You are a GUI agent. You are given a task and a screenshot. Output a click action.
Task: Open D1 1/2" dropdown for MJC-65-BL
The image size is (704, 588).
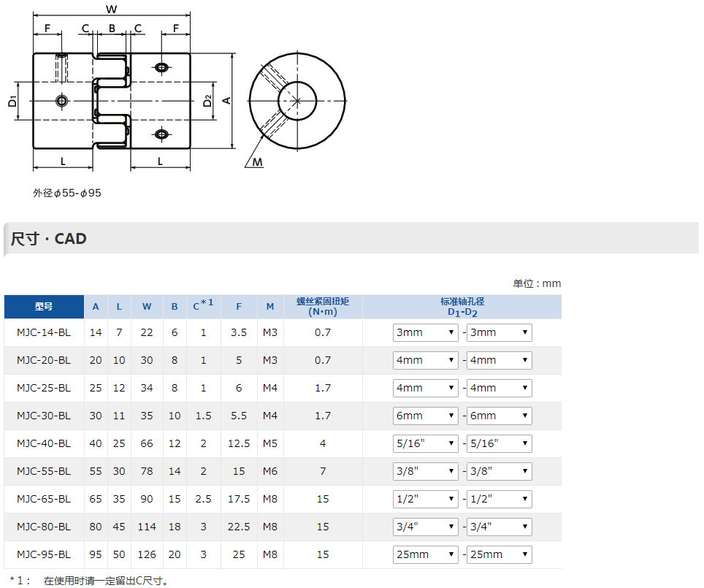pyautogui.click(x=425, y=499)
